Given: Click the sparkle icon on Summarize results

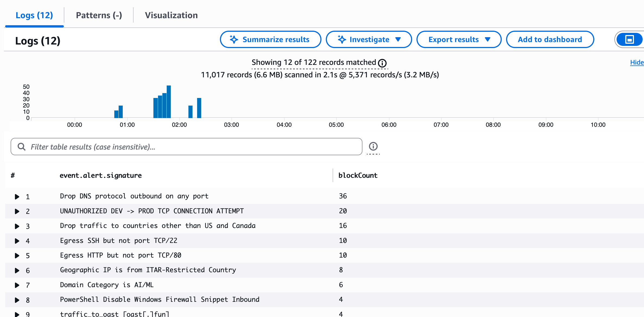Looking at the screenshot, I should tap(234, 40).
